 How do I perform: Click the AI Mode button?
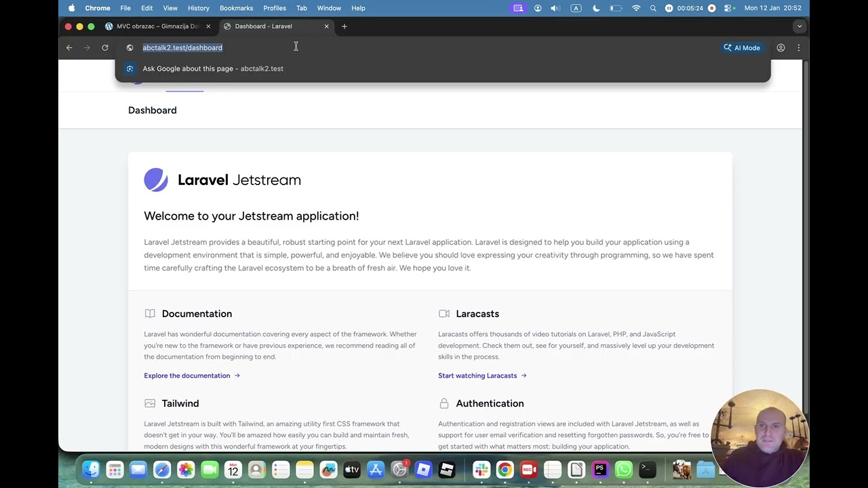click(742, 47)
